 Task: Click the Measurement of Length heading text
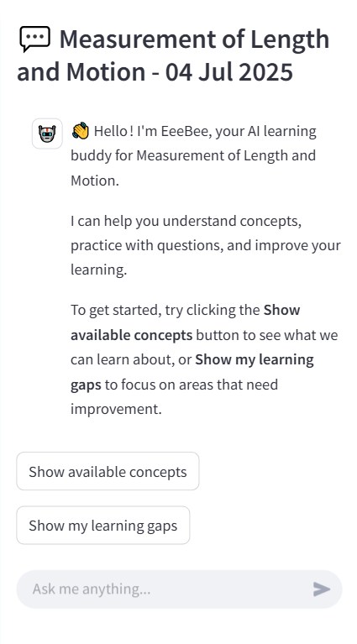click(194, 39)
